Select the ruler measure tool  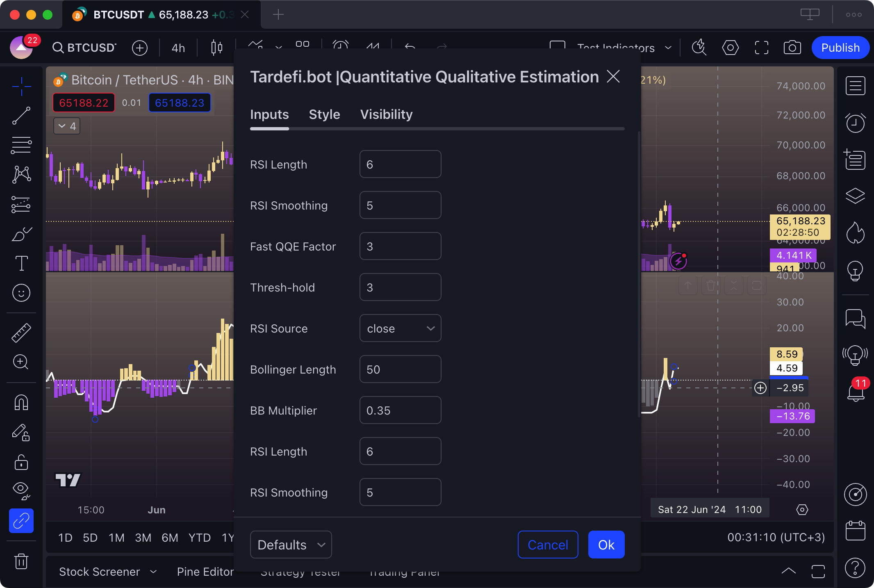[21, 333]
